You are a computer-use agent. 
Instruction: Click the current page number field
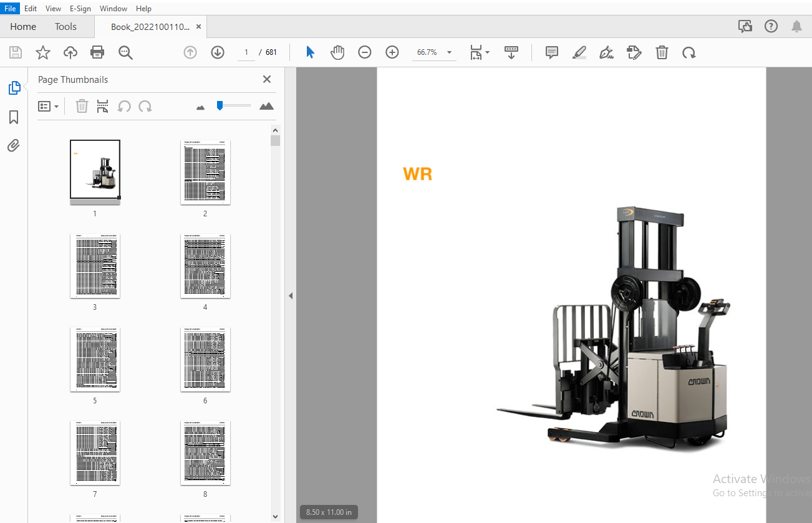(246, 52)
